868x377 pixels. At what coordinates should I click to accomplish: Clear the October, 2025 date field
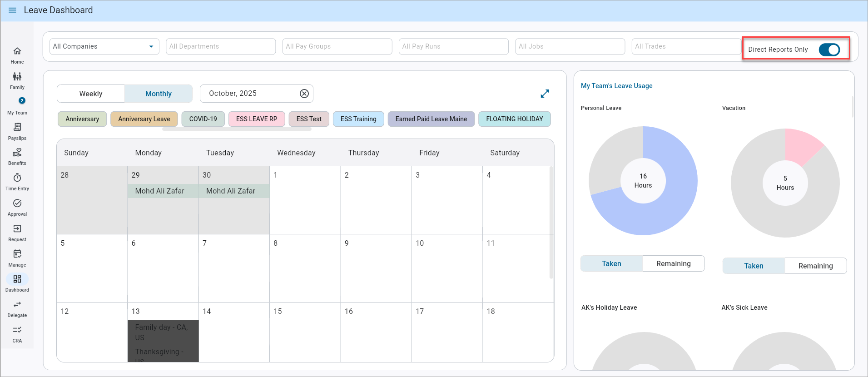click(304, 94)
